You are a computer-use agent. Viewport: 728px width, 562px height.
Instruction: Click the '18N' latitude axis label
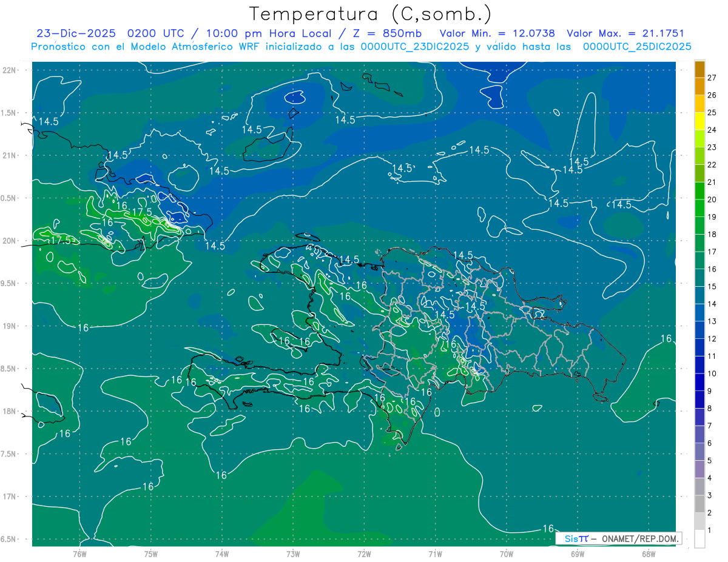click(10, 411)
